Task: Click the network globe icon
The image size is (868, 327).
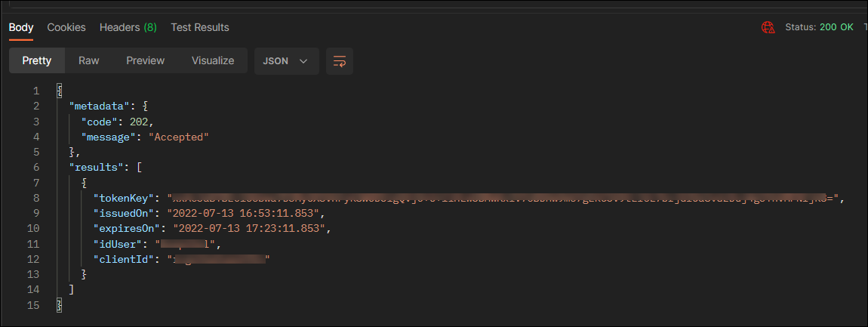Action: tap(768, 27)
